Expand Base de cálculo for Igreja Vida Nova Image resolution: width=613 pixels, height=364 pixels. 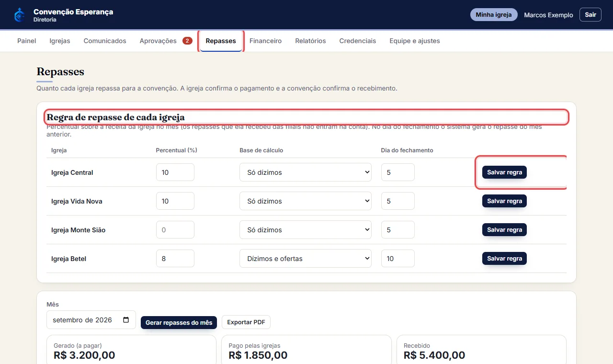coord(306,201)
